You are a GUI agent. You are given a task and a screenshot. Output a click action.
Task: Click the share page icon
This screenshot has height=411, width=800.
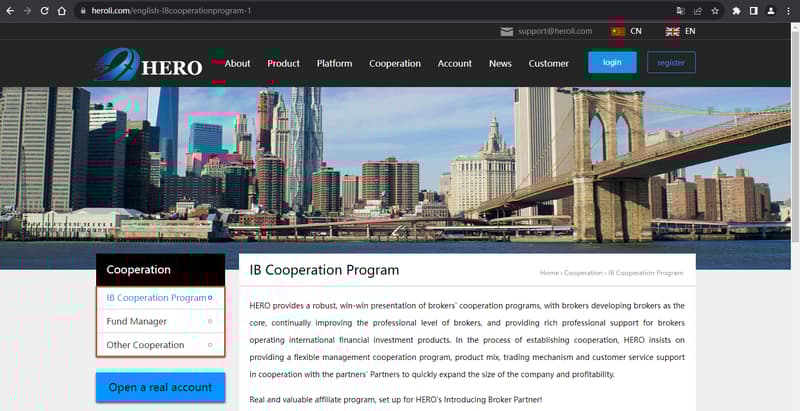697,11
